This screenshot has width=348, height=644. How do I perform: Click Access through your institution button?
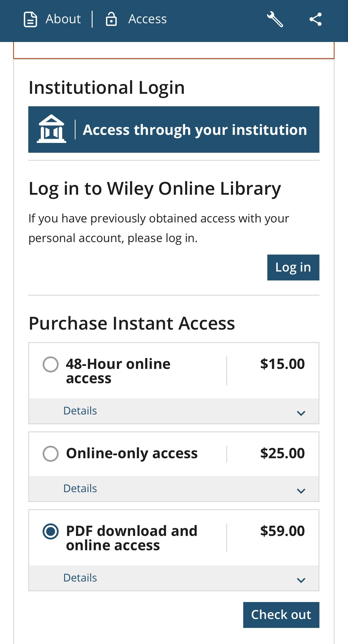pos(174,130)
